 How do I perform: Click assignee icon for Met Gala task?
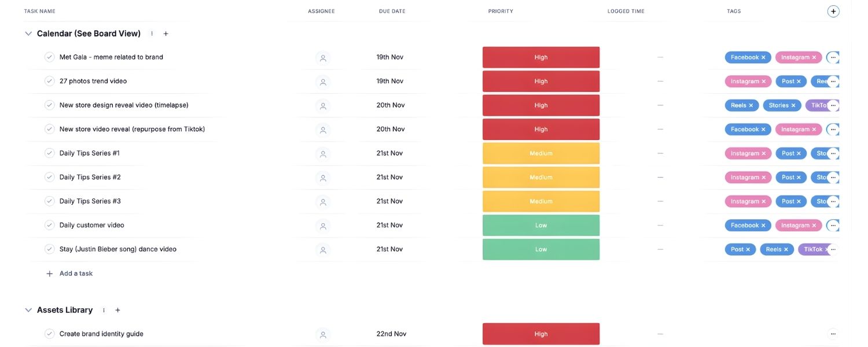[323, 57]
